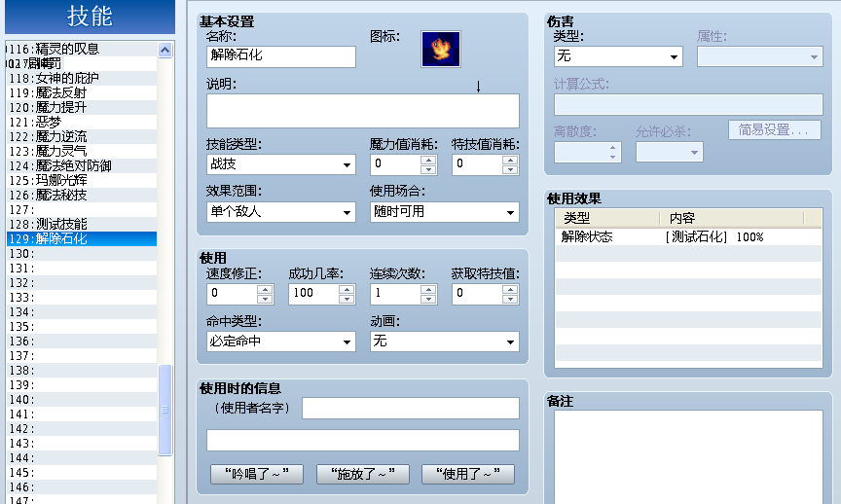Viewport: 841px width, 504px height.
Task: Click the “施放了～” message button
Action: 362,474
